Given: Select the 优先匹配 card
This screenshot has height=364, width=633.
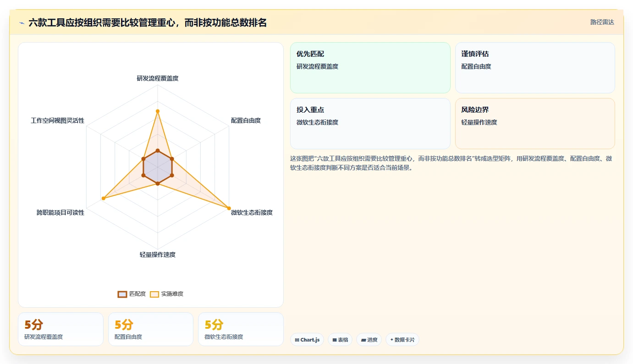Looking at the screenshot, I should coord(370,68).
